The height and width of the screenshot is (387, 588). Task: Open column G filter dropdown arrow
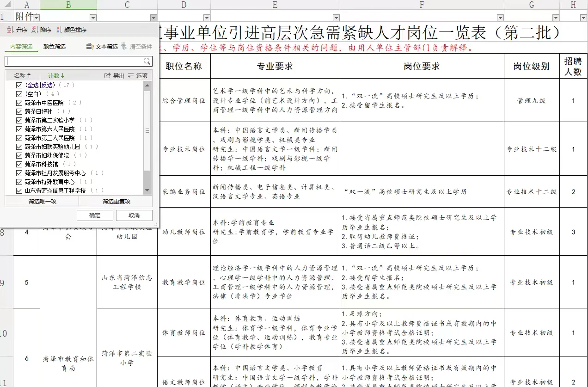[x=555, y=18]
